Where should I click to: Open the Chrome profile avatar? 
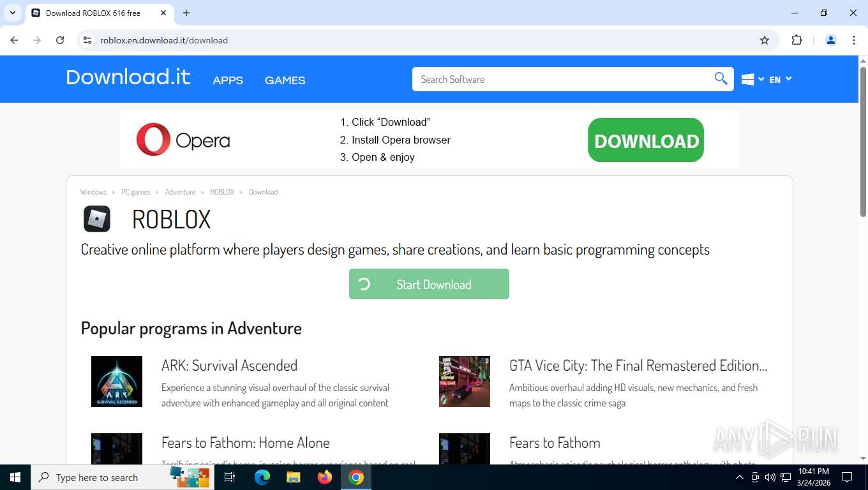tap(831, 40)
